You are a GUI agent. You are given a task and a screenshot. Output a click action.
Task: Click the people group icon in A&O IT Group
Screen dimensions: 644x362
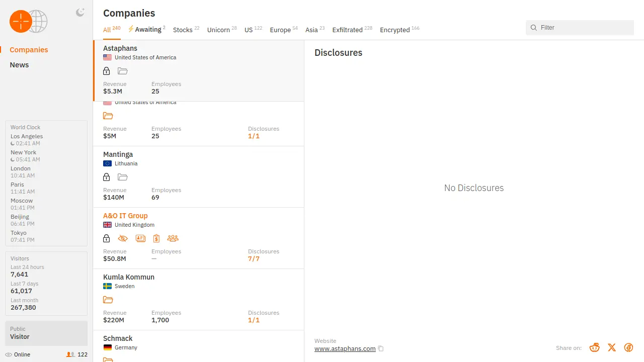point(173,238)
